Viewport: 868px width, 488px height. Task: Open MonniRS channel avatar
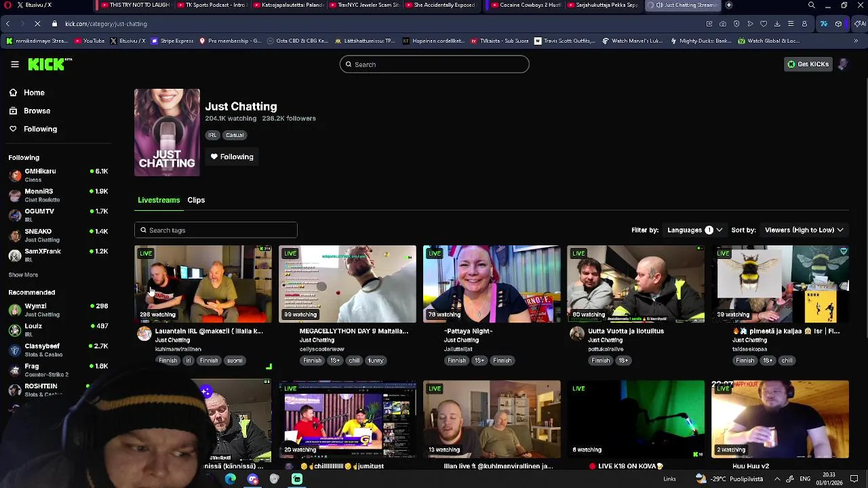point(15,195)
